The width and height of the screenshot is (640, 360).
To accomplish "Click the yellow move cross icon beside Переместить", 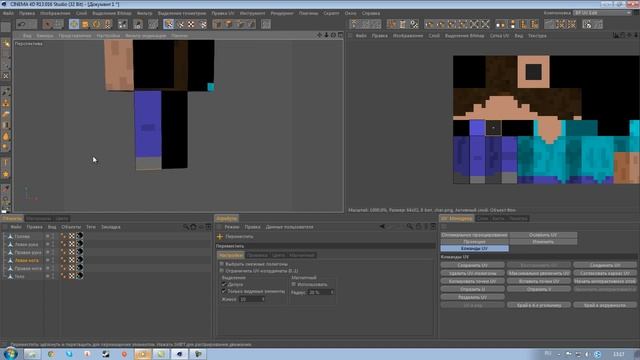I will click(220, 236).
